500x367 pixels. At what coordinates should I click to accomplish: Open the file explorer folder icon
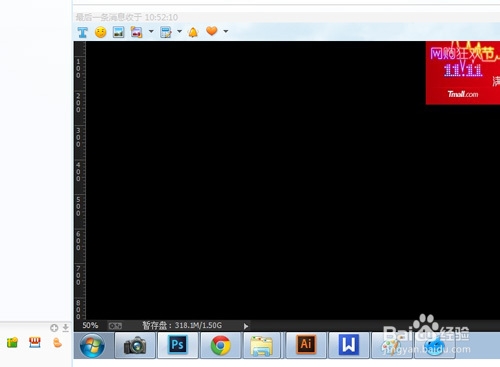[x=262, y=345]
